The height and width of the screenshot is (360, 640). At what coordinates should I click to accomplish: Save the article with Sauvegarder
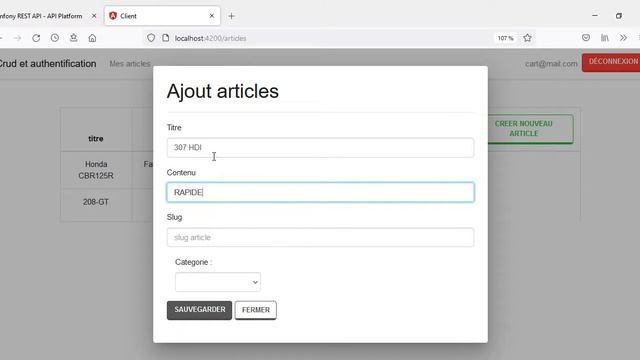[199, 310]
